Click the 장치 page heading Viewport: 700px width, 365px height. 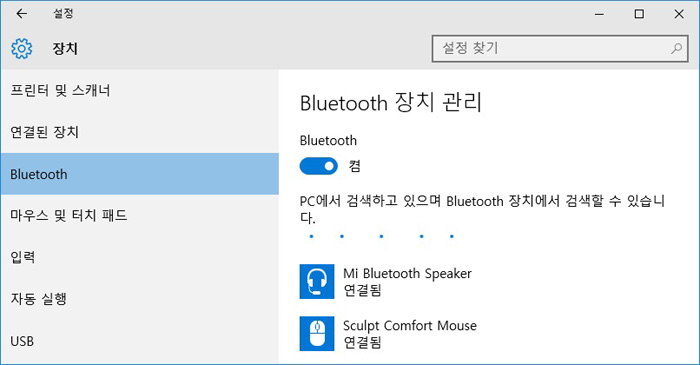[65, 48]
